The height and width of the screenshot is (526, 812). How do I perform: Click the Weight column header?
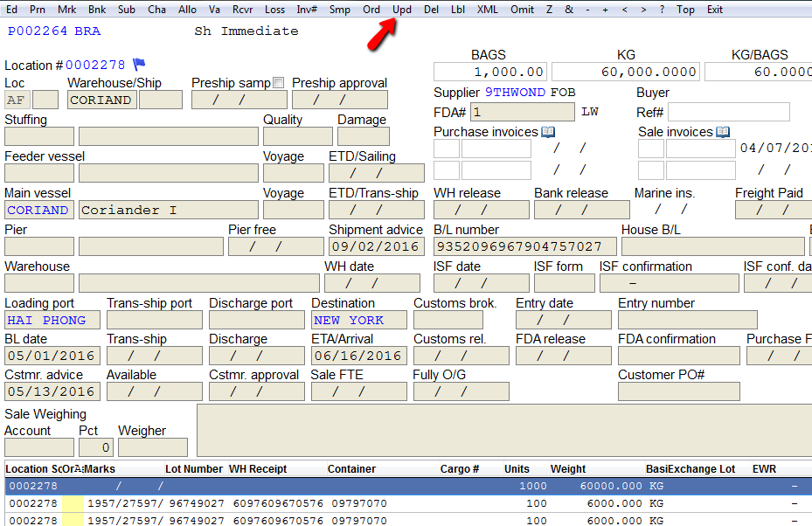point(568,469)
